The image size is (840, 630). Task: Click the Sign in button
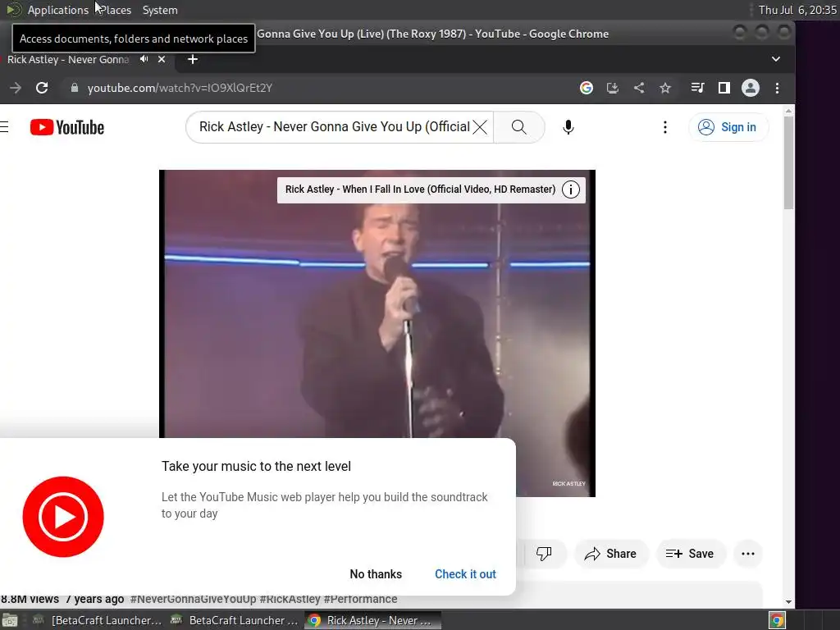tap(728, 127)
